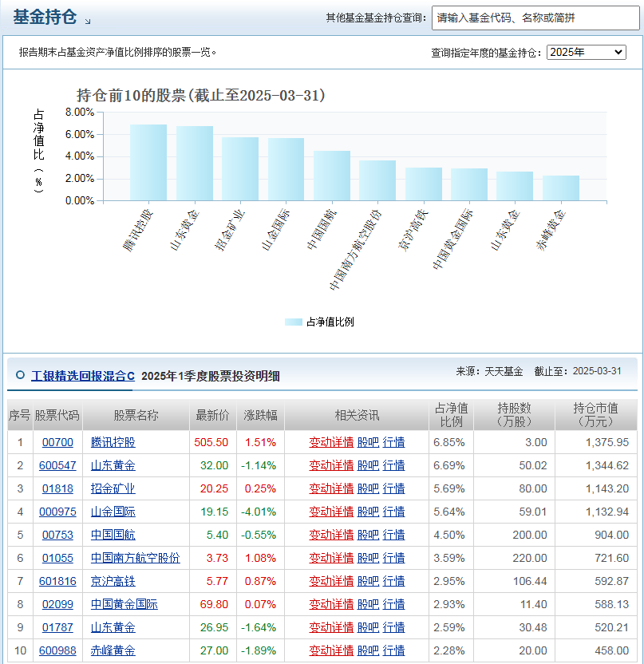Viewport: 644px width, 664px height.
Task: Click the 基金持仓 section heading
Action: click(x=45, y=18)
